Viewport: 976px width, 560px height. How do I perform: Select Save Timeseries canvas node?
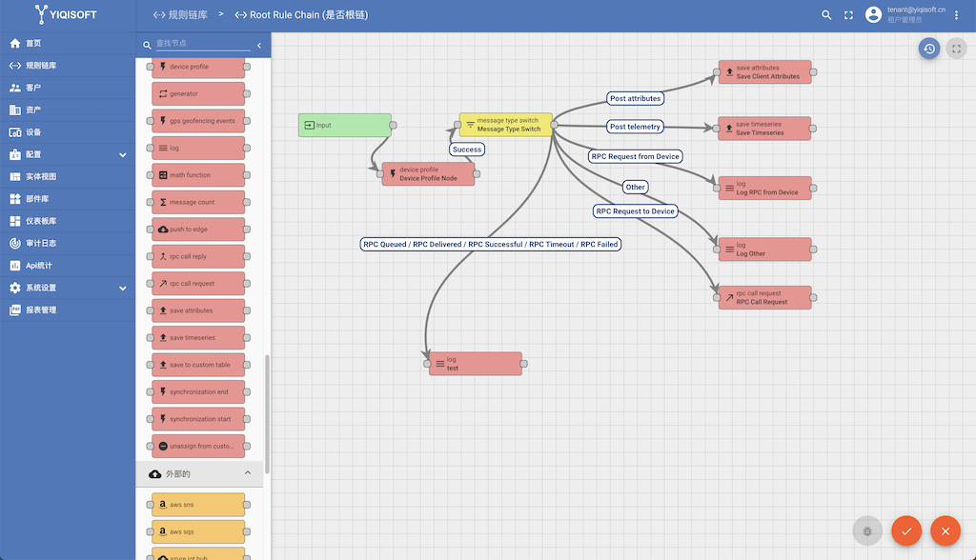[x=764, y=129]
